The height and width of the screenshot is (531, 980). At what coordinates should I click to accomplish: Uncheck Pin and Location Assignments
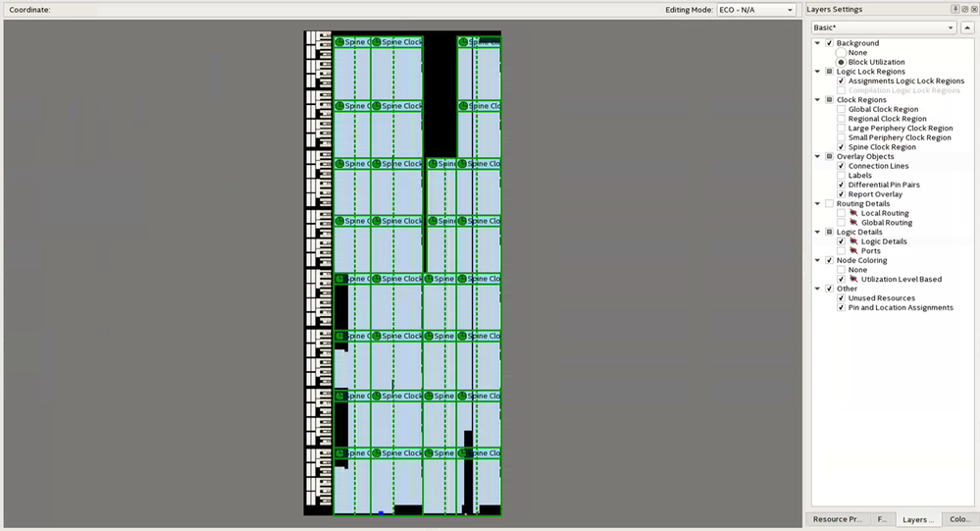point(842,308)
